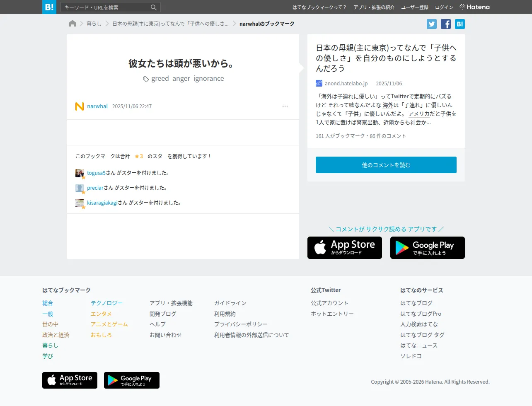Screen dimensions: 532x406
Task: Bookmark with the blue B! share icon
Action: click(460, 24)
